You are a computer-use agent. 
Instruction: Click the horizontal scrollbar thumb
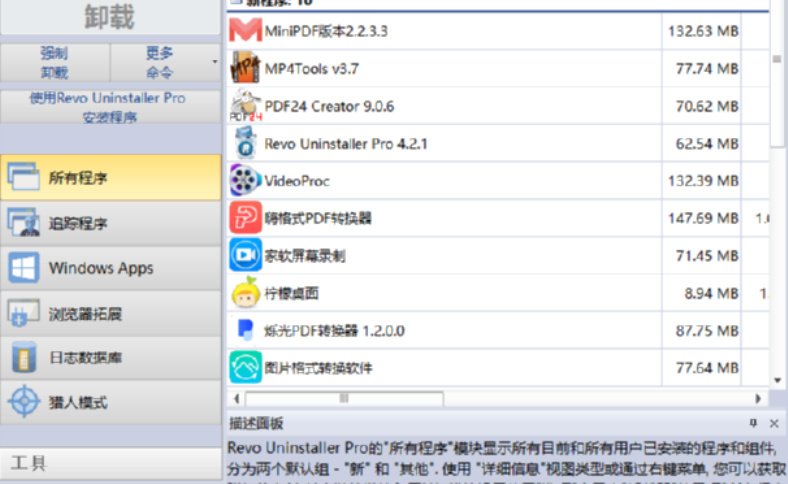342,397
